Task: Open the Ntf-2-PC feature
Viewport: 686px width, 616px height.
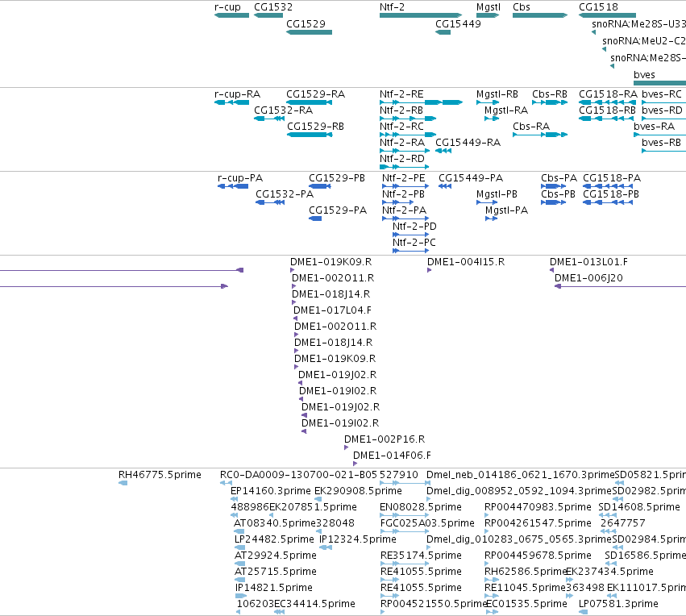Action: click(x=410, y=251)
